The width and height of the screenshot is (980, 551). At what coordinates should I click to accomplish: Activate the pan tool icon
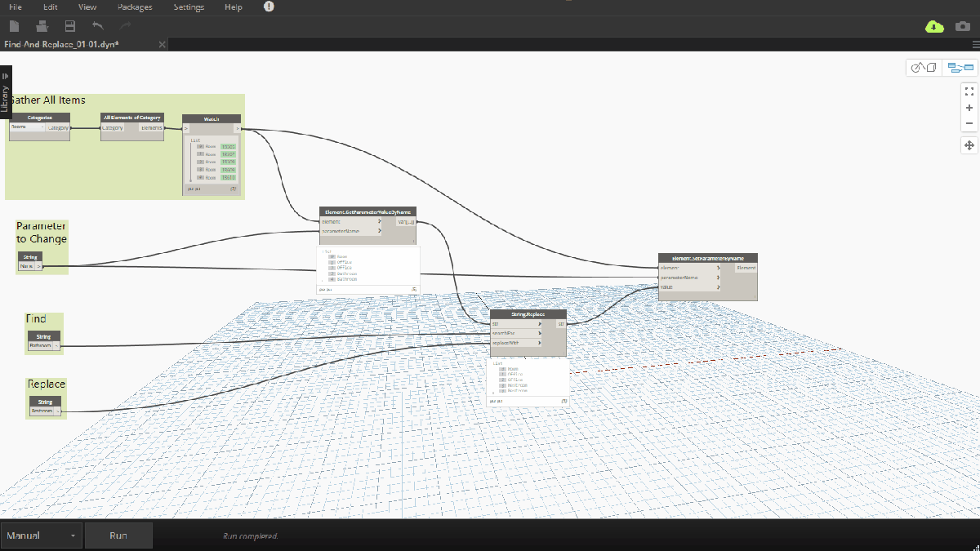click(x=969, y=144)
